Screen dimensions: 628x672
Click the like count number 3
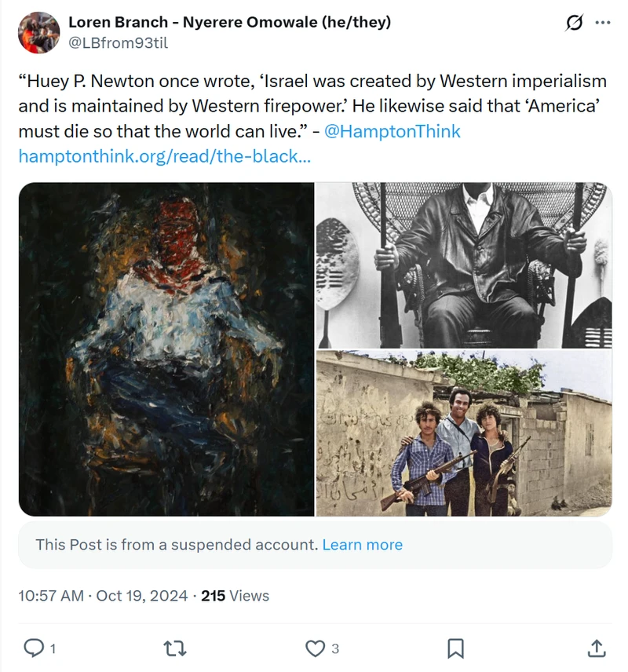pyautogui.click(x=335, y=649)
